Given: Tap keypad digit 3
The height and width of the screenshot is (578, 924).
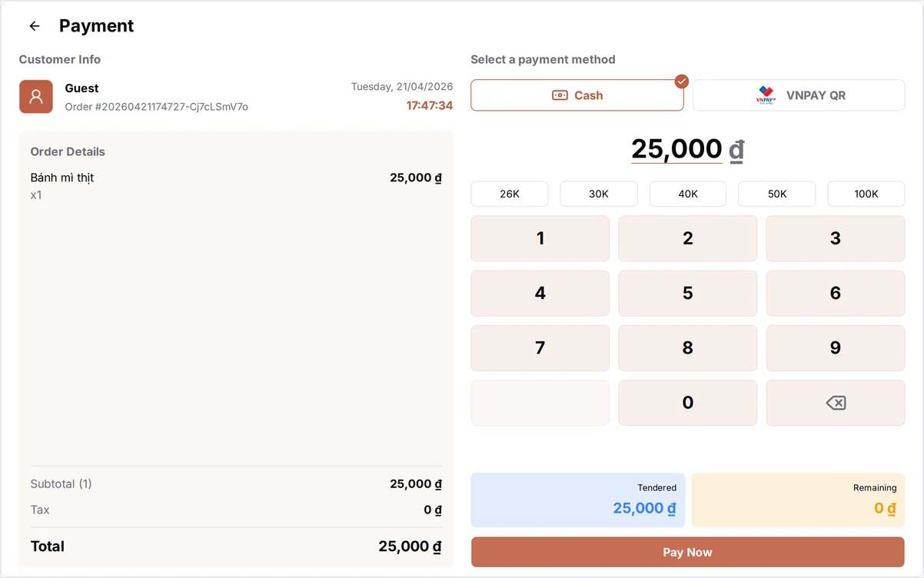Looking at the screenshot, I should [836, 238].
